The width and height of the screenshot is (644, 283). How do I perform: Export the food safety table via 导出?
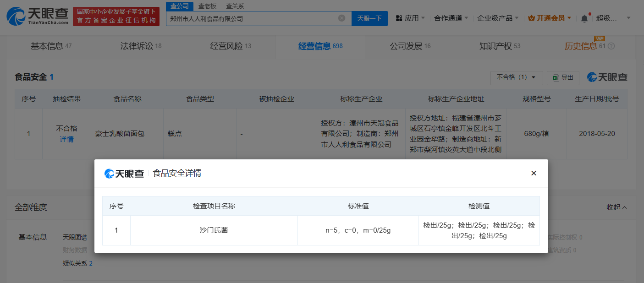pyautogui.click(x=563, y=77)
